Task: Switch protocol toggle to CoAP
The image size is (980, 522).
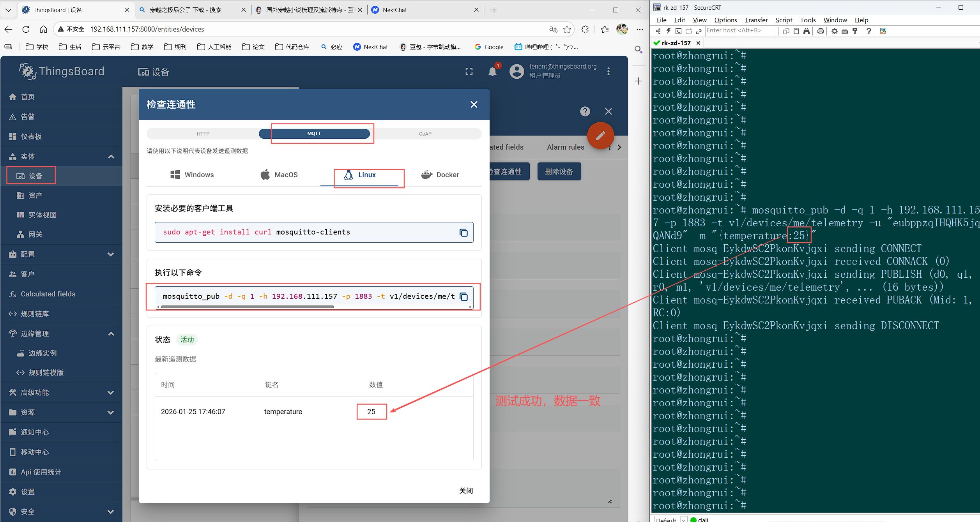Action: point(425,134)
